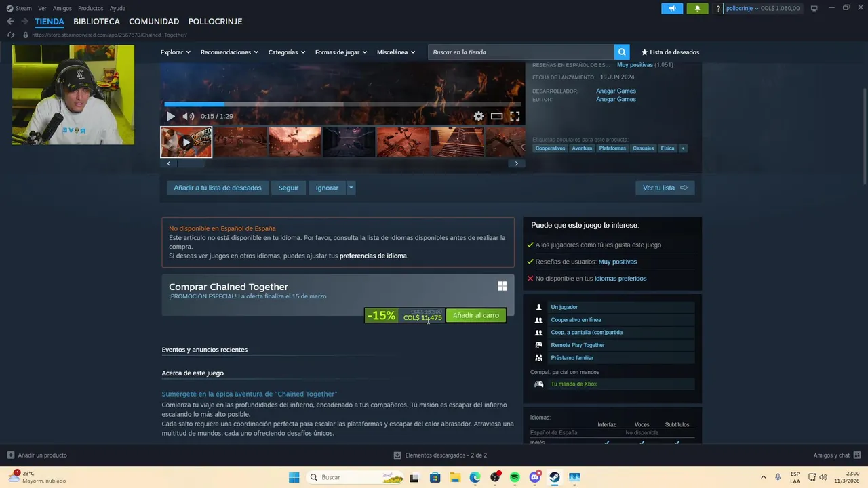Click the Remote Play Together icon
The width and height of the screenshot is (868, 488).
pyautogui.click(x=538, y=345)
